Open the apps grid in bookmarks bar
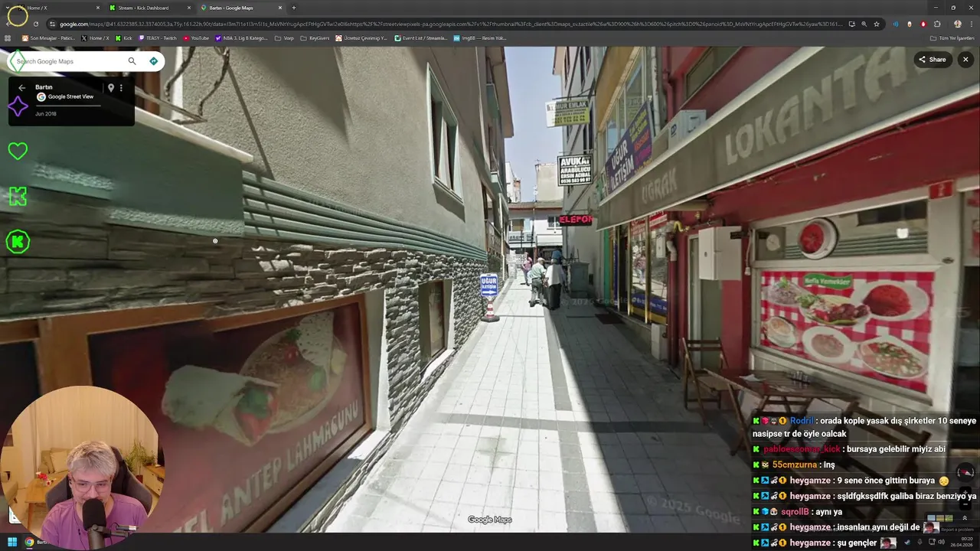Screen dimensions: 980x551 [8, 37]
